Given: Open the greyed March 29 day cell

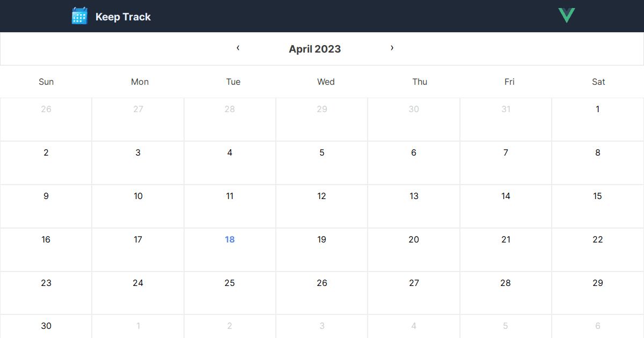Looking at the screenshot, I should (x=322, y=120).
